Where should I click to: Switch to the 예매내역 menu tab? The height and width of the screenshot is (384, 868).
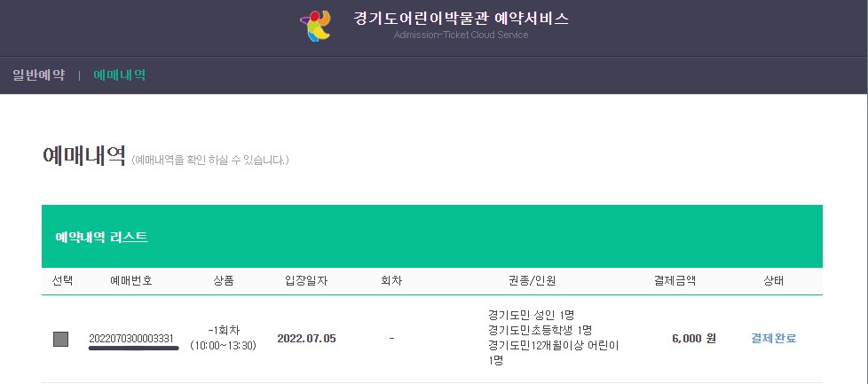click(120, 74)
